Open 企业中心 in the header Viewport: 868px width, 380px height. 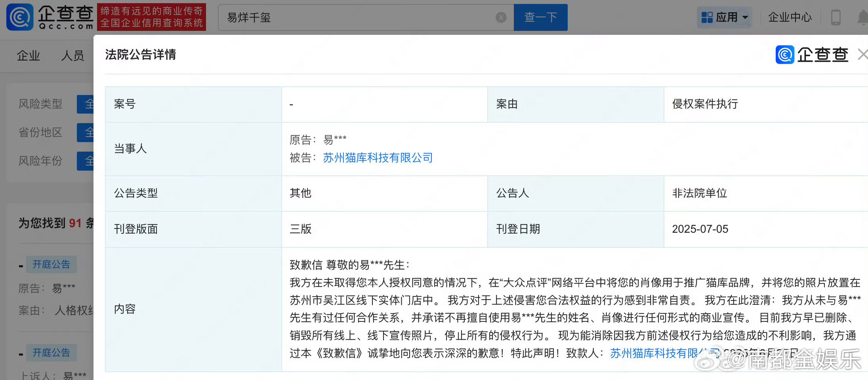790,17
